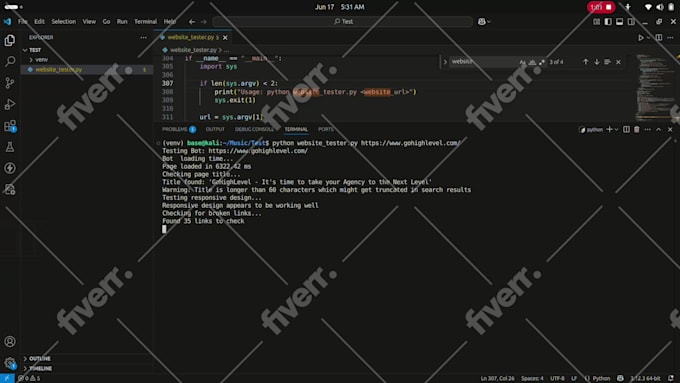Split the editor to the right
Screen dimensions: 680x383
(x=659, y=38)
